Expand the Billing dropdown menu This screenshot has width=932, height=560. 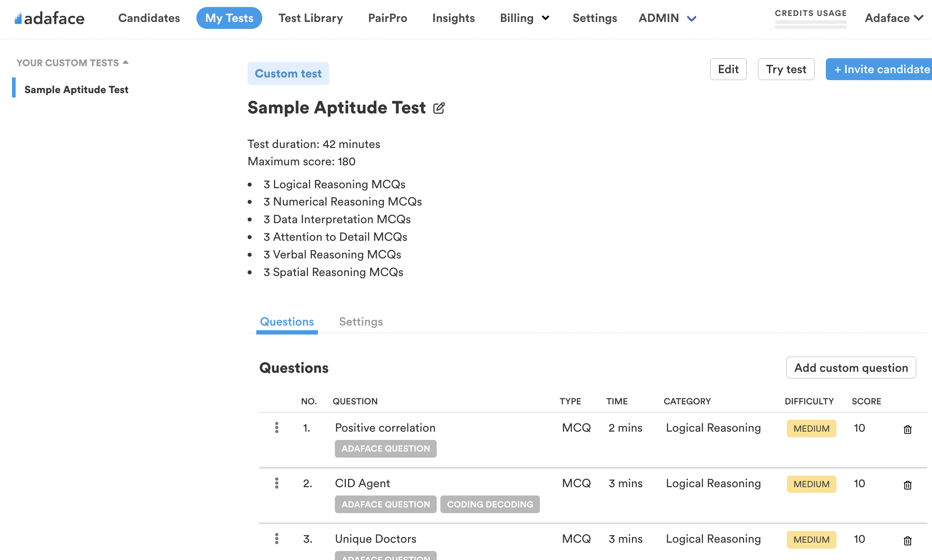[524, 18]
